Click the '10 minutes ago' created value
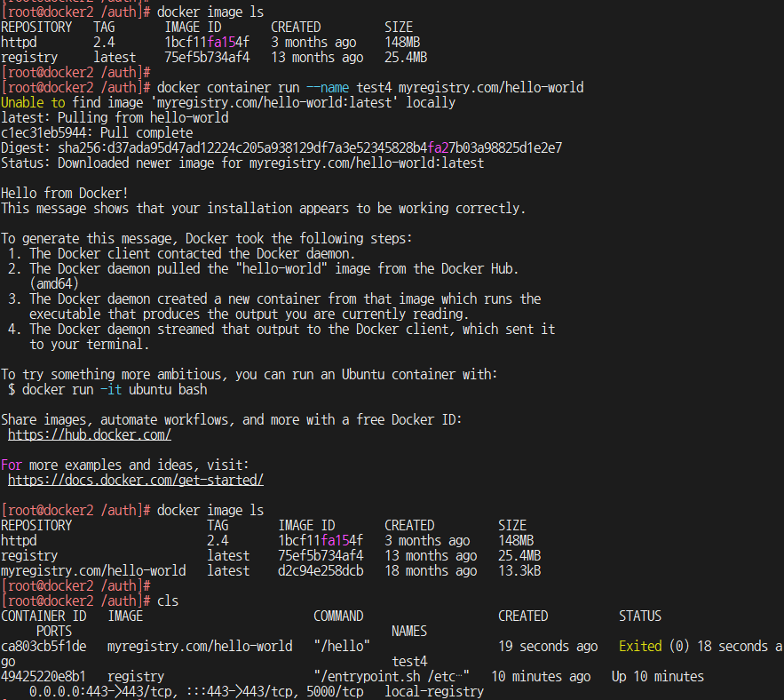The width and height of the screenshot is (784, 700). click(541, 677)
